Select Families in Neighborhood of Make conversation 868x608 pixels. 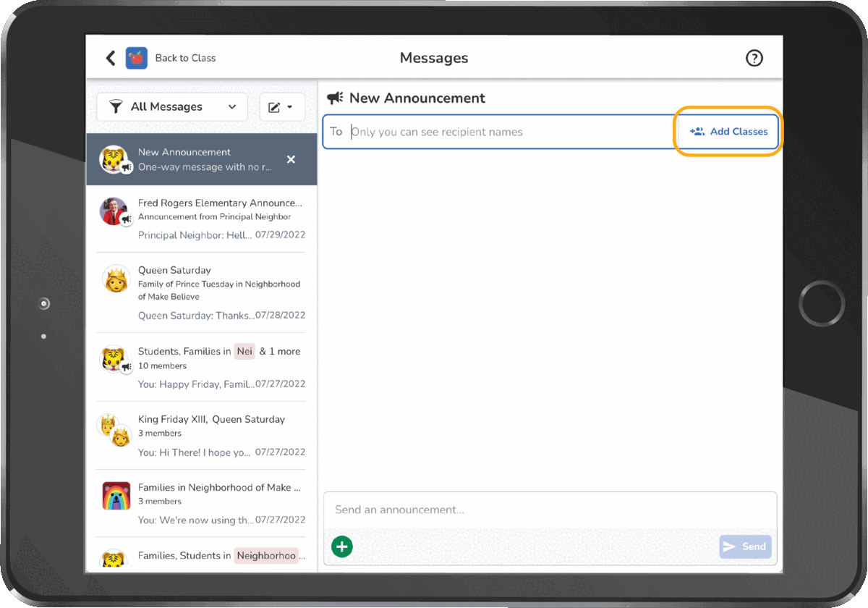click(201, 502)
